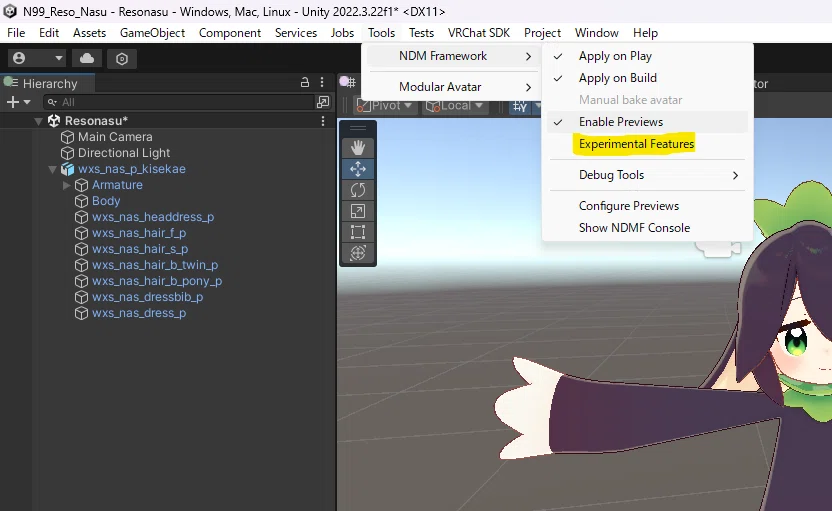Open the Tests menu
Screen dimensions: 832x511
tap(421, 33)
